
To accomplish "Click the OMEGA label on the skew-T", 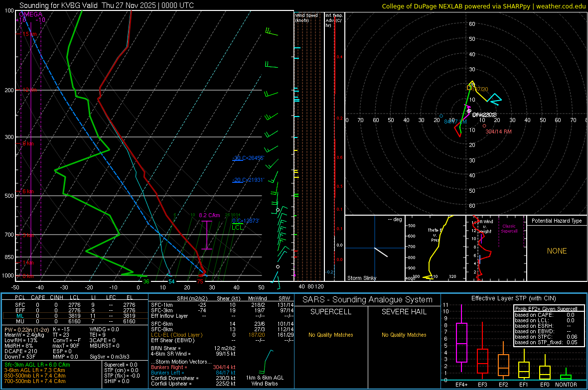I will pyautogui.click(x=30, y=14).
